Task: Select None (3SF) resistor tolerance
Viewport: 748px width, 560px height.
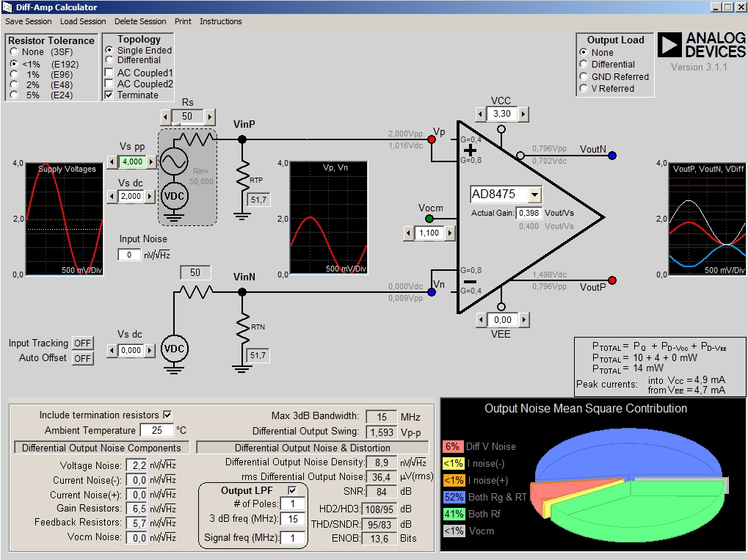Action: [x=14, y=51]
